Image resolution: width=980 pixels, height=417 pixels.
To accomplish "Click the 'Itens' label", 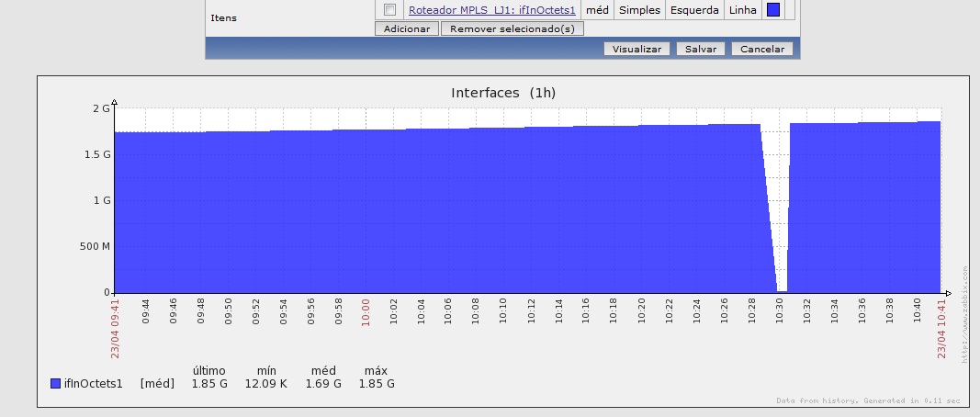I will click(x=224, y=18).
